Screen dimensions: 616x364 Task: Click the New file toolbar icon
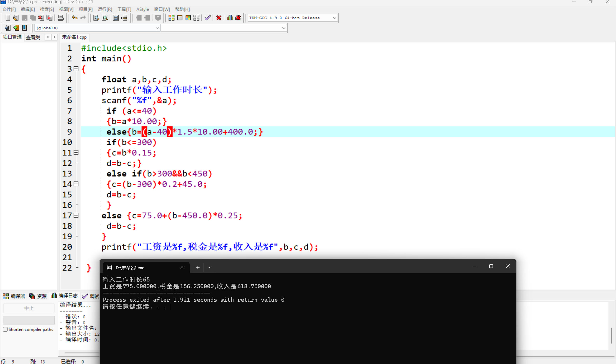coord(8,18)
